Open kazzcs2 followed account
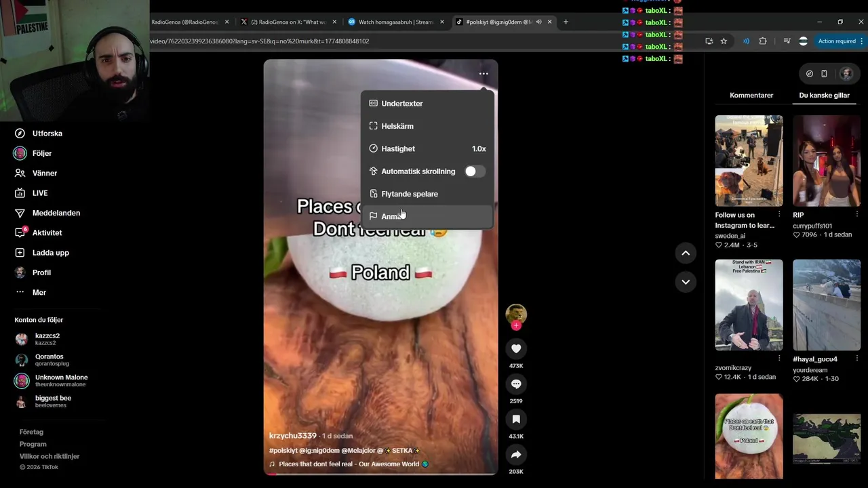The height and width of the screenshot is (488, 868). pyautogui.click(x=39, y=339)
